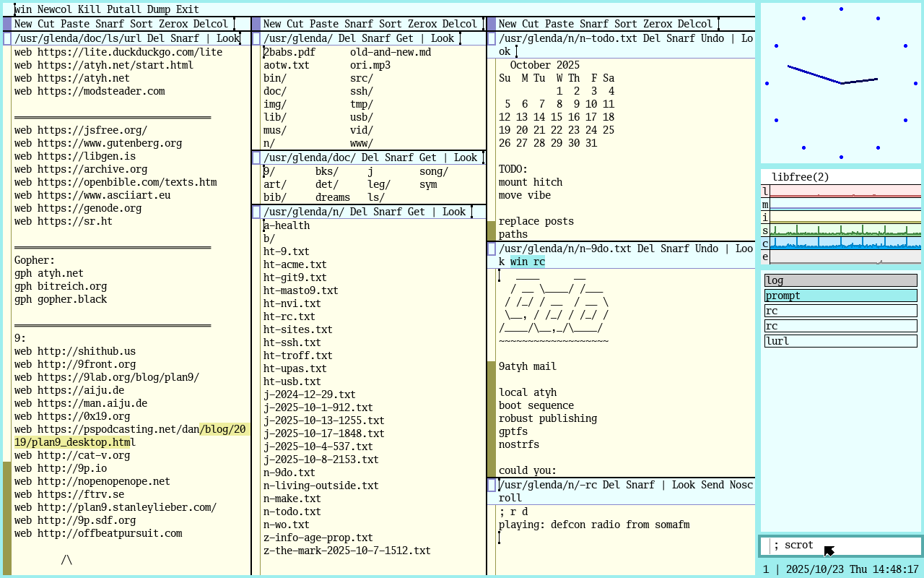Open the bks/ folder in the doc directory
The image size is (924, 578).
(x=327, y=171)
